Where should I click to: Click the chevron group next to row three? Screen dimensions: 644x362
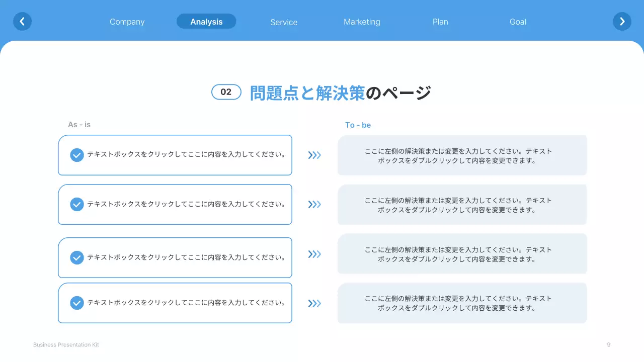pos(314,254)
